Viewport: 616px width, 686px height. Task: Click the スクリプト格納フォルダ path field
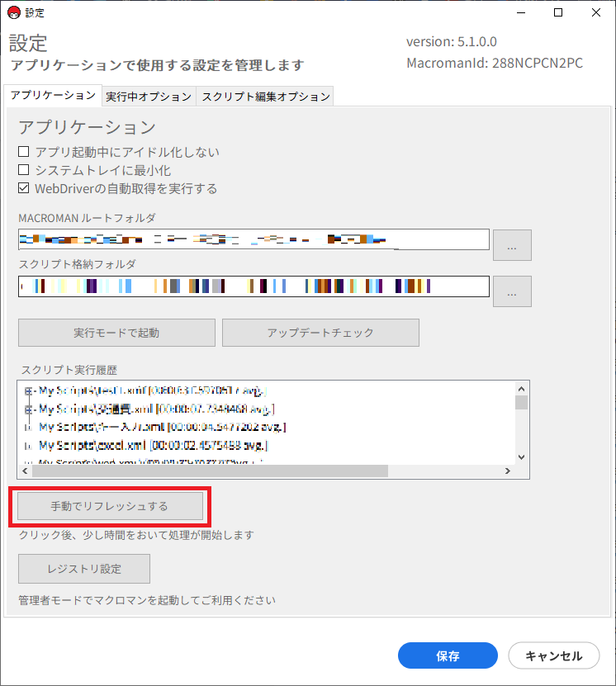pos(254,286)
